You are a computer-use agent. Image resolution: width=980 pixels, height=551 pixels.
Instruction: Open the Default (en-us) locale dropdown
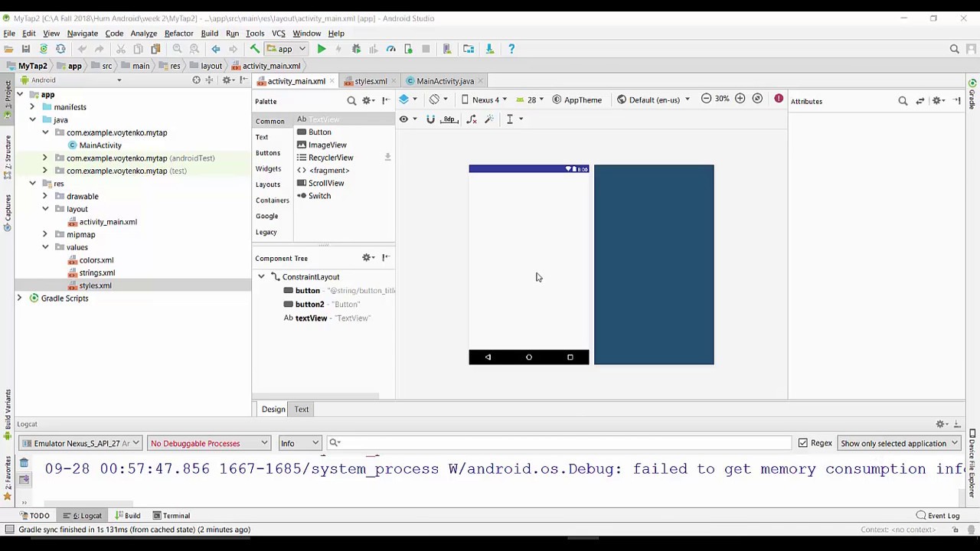[653, 99]
